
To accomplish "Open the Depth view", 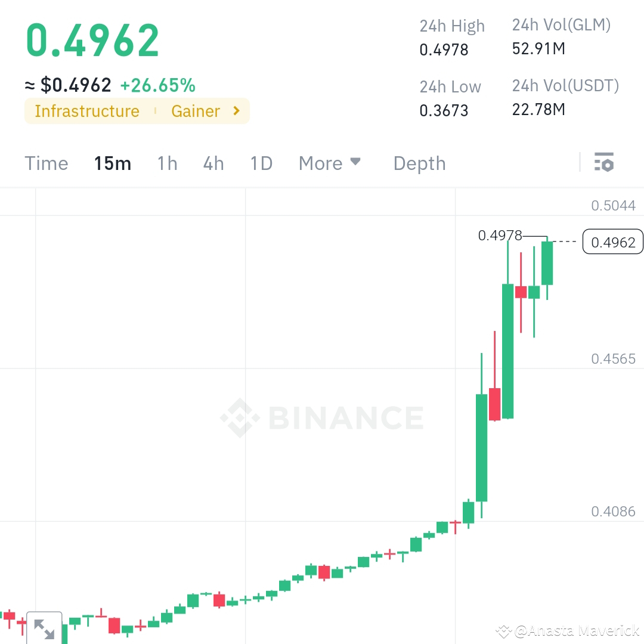I will [x=419, y=163].
